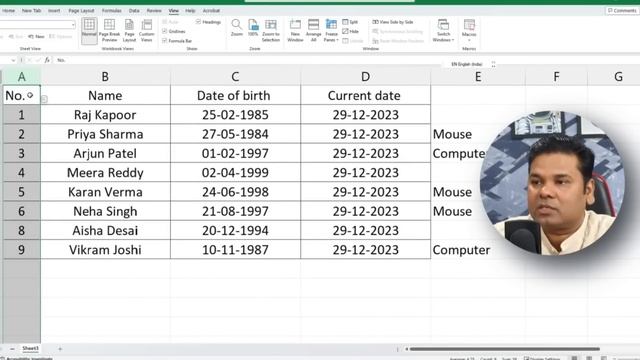Open the Review ribbon tab
This screenshot has height=360, width=640.
tap(154, 11)
